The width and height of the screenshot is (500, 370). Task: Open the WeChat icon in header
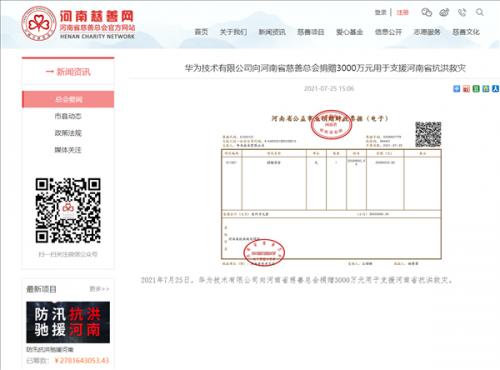[427, 13]
